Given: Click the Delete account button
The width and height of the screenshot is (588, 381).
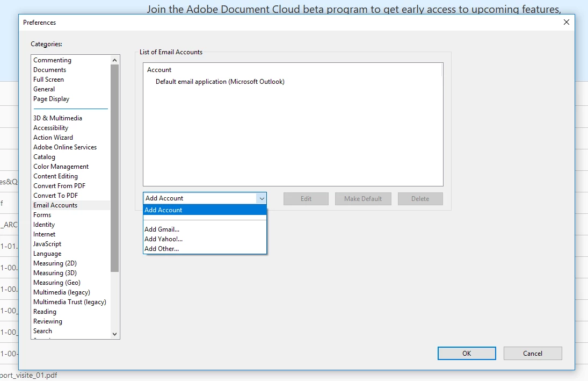Looking at the screenshot, I should coord(420,199).
